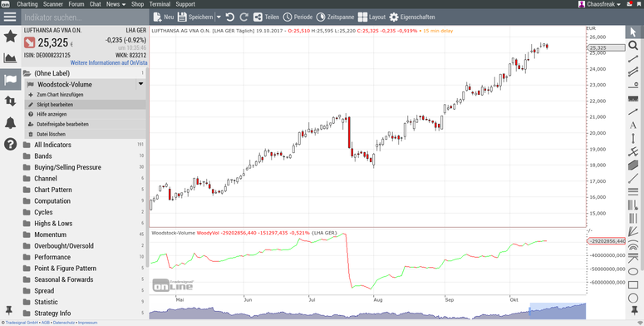Pick the single diagonal line tool
This screenshot has width=644, height=326.
point(633,179)
